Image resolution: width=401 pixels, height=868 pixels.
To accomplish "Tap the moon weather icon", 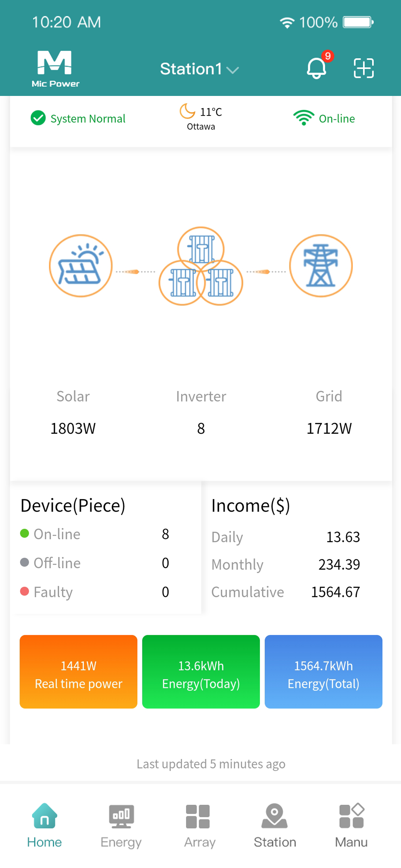I will tap(187, 111).
